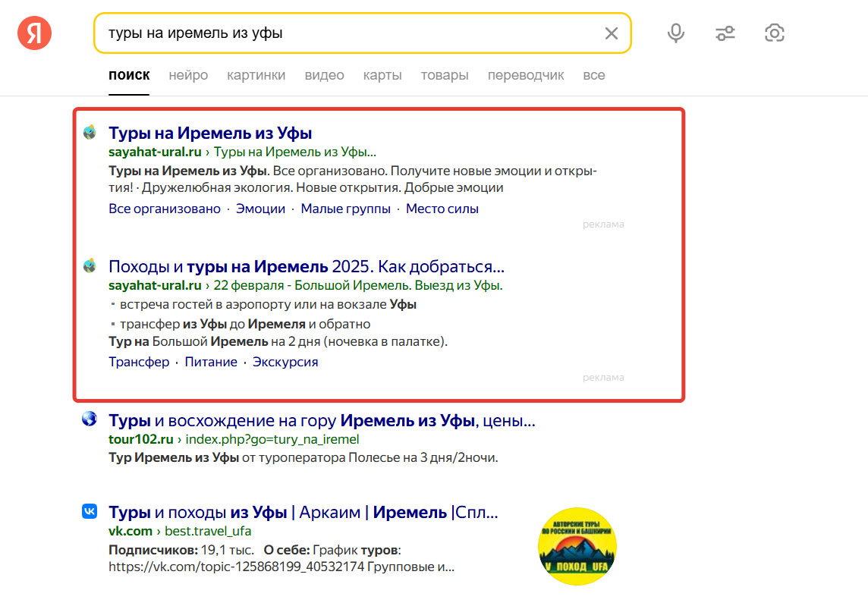Open «Туры и восхождение на гору Иремель» result
The height and width of the screenshot is (606, 868).
322,421
